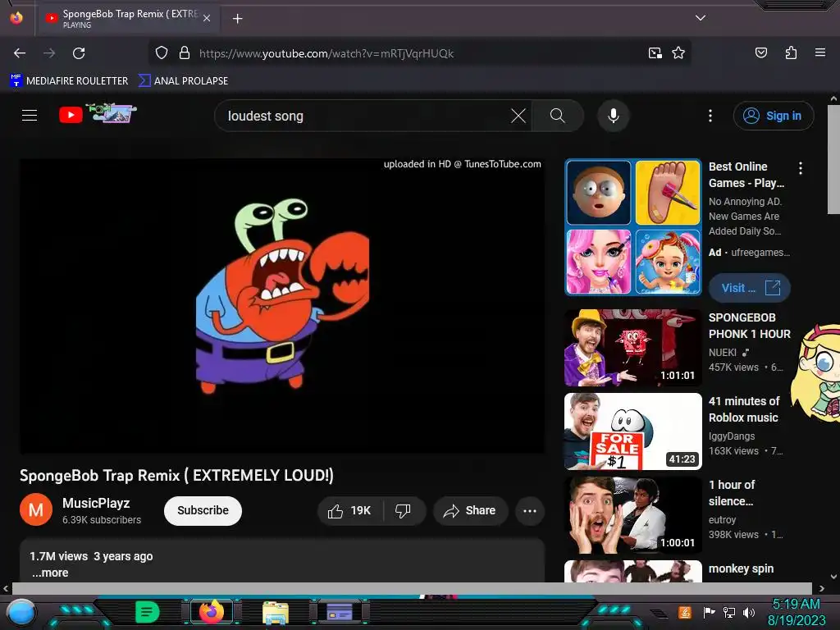Screen dimensions: 840x630
Task: Click the horizontal scrollbar at page bottom
Action: [412, 588]
